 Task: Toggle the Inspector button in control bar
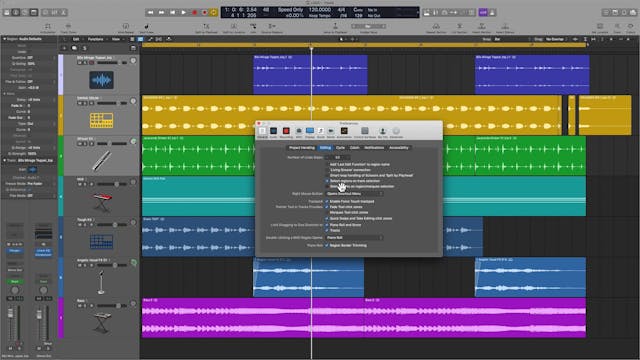pyautogui.click(x=16, y=13)
